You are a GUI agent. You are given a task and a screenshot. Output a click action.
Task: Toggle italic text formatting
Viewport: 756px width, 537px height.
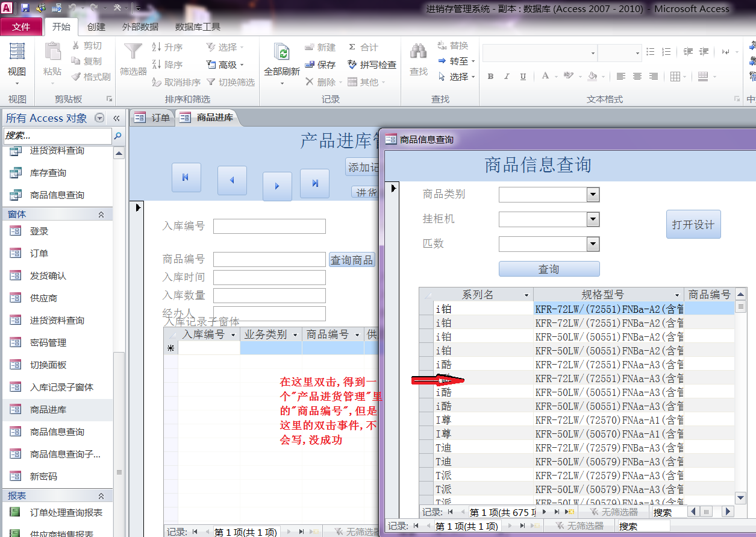[507, 77]
